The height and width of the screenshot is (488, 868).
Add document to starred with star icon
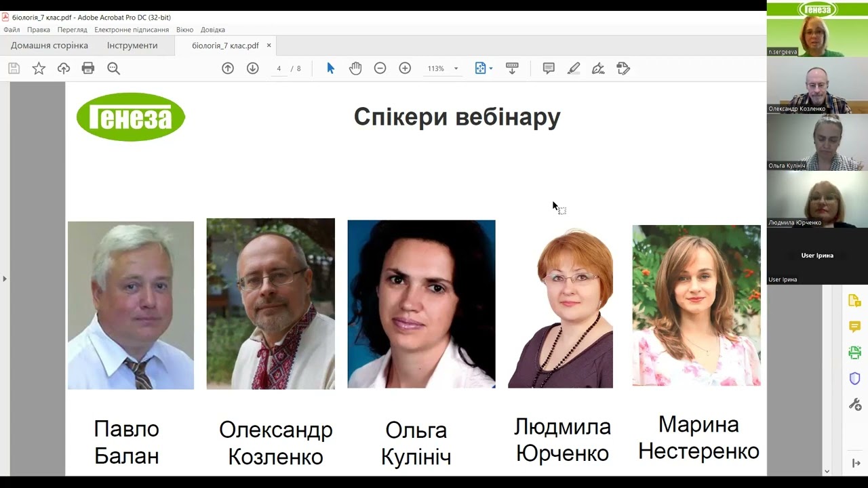point(39,68)
